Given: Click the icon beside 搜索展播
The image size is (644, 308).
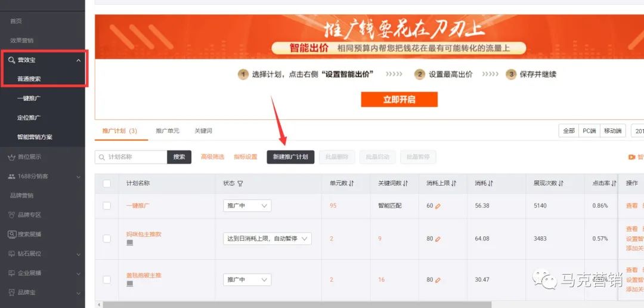Looking at the screenshot, I should [x=11, y=235].
